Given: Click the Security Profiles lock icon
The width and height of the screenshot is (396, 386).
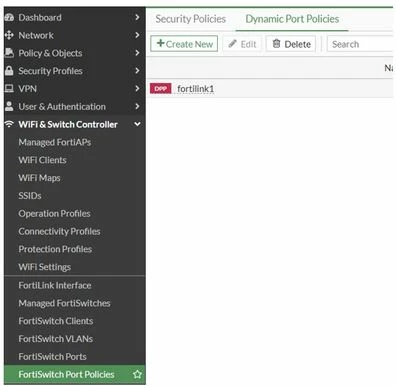Looking at the screenshot, I should (9, 71).
